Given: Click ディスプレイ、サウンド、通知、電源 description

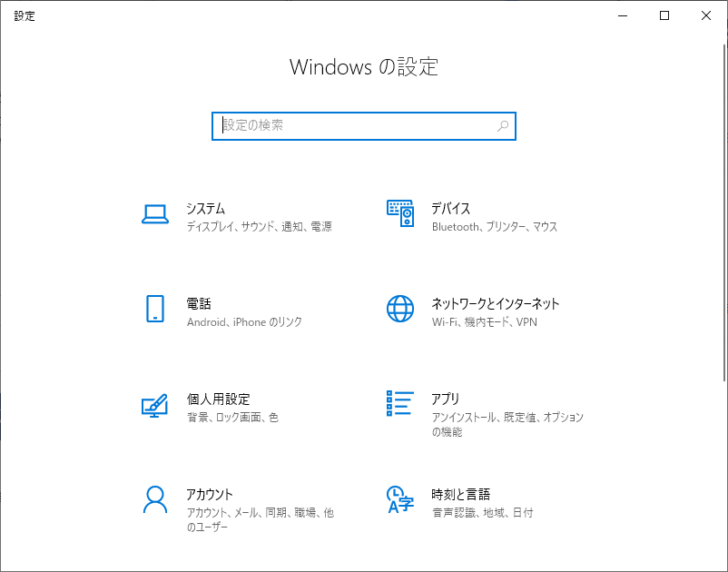Looking at the screenshot, I should pos(259,227).
